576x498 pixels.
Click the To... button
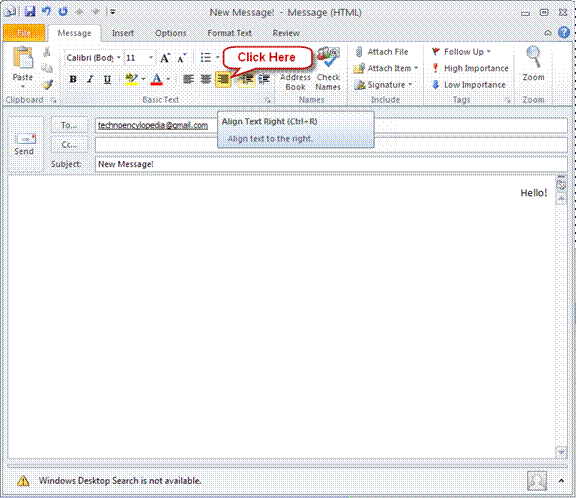pos(69,125)
